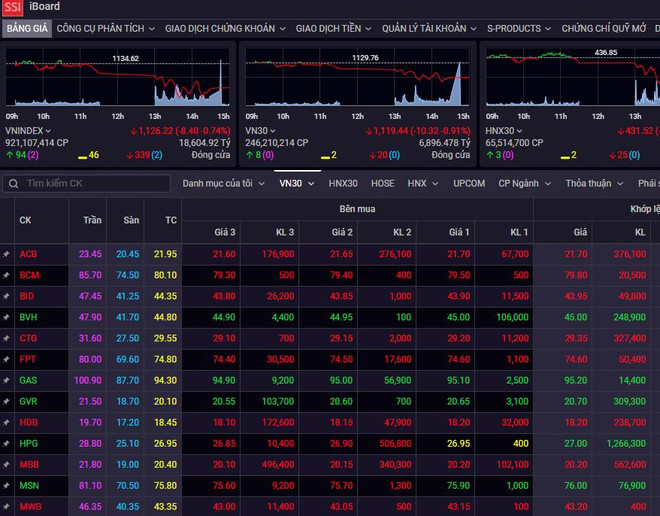The width and height of the screenshot is (660, 516).
Task: Pin the CTG stock row
Action: [x=6, y=338]
